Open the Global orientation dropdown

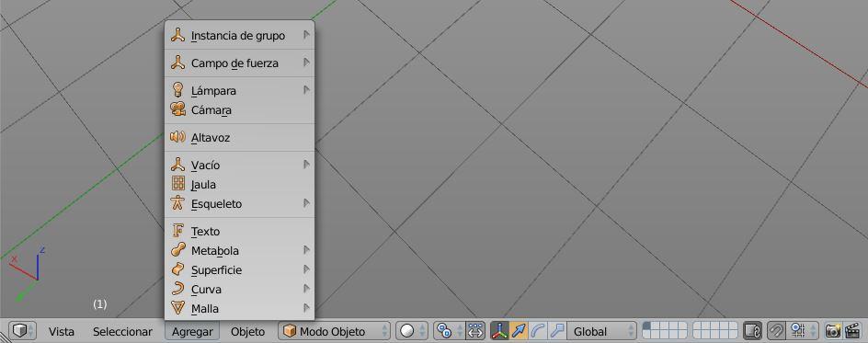click(601, 331)
